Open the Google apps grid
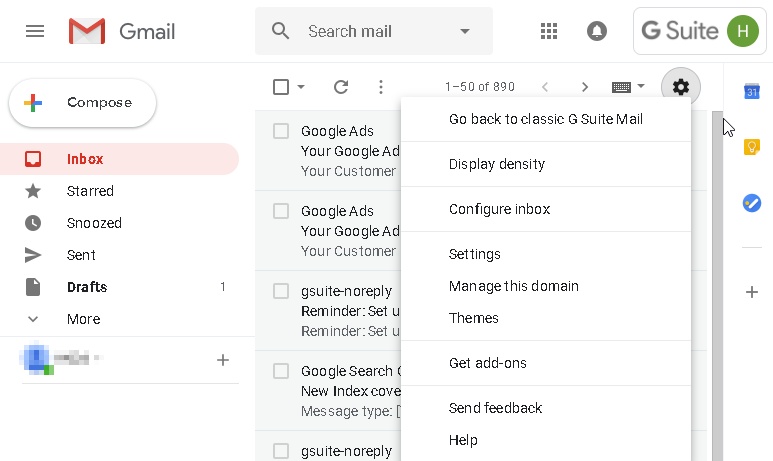The width and height of the screenshot is (773, 461). pos(549,31)
